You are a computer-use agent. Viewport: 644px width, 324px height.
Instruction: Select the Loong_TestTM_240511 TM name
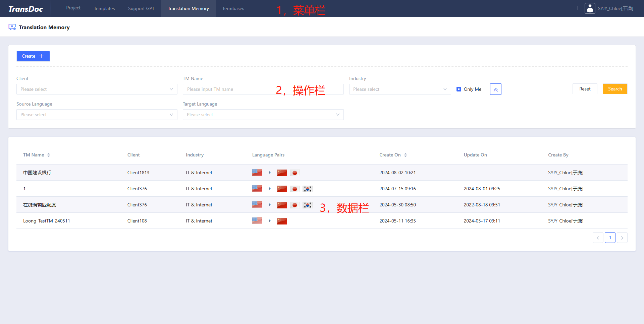(x=47, y=221)
